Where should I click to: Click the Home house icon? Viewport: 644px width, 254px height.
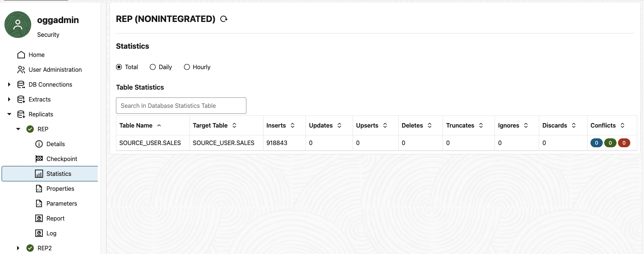tap(21, 55)
